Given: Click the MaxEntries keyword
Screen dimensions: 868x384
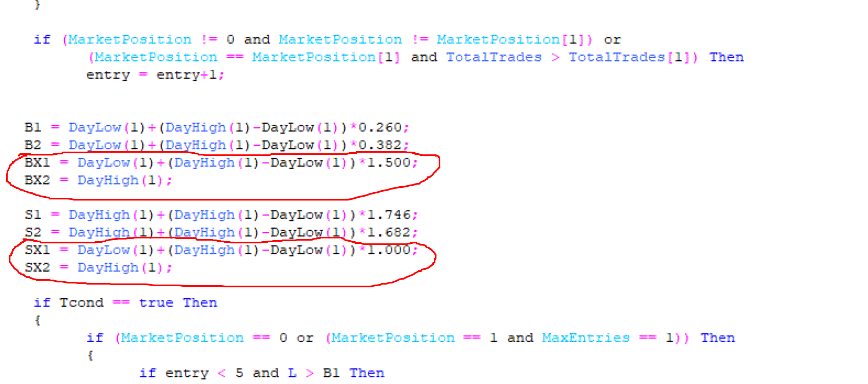Looking at the screenshot, I should click(x=585, y=338).
